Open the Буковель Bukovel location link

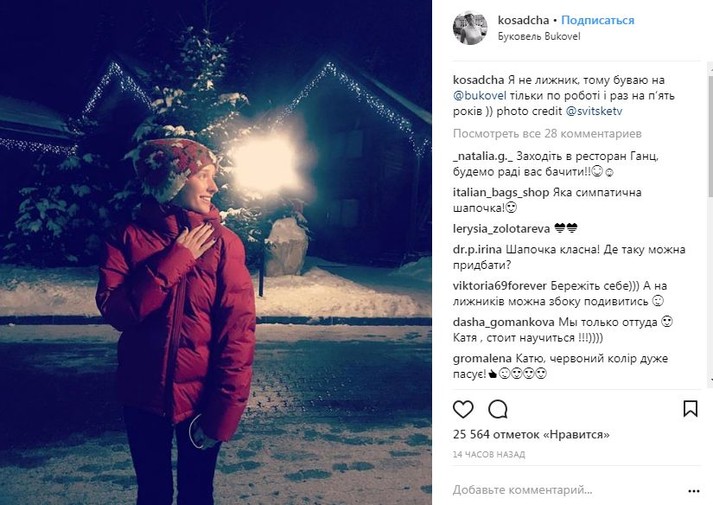pyautogui.click(x=539, y=36)
